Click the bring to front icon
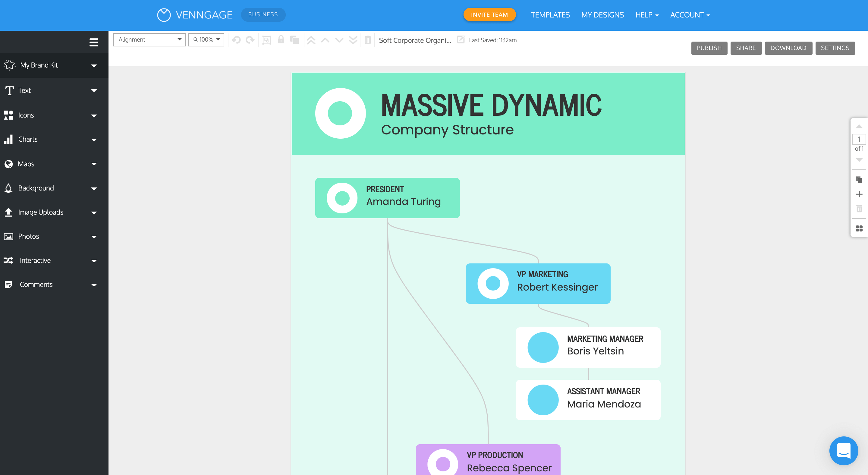 tap(311, 40)
